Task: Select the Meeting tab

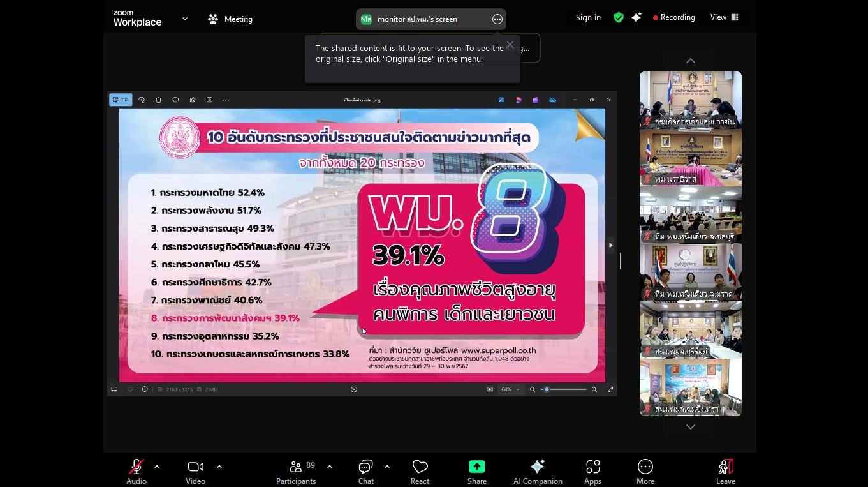Action: (x=230, y=19)
